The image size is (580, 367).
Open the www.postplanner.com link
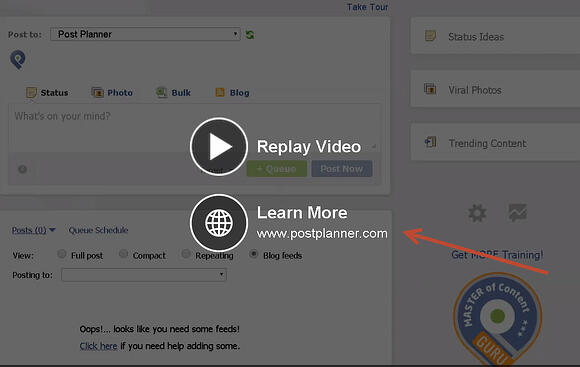(322, 233)
